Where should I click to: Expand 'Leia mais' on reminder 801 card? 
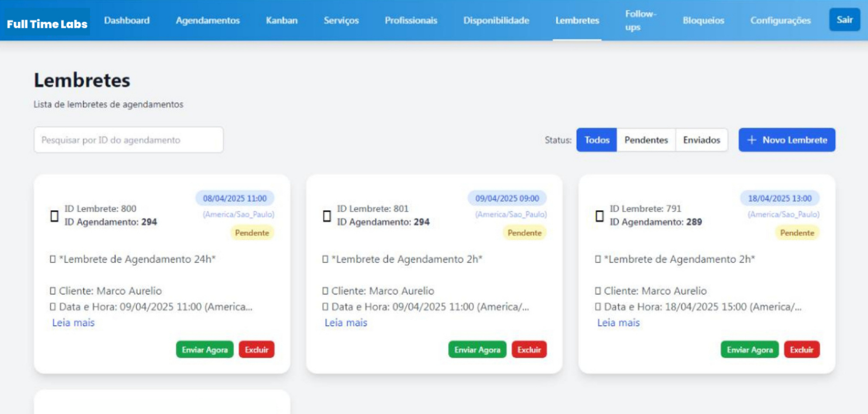coord(346,322)
